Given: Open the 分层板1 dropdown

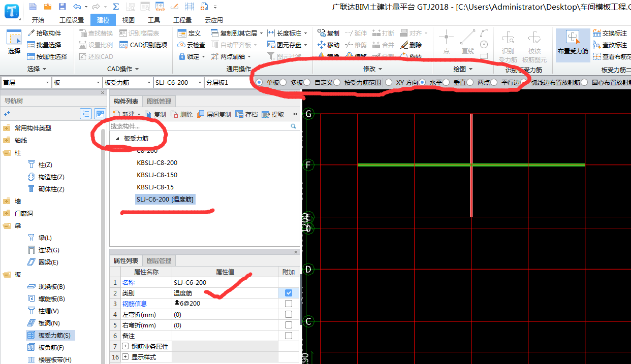Looking at the screenshot, I should pos(227,82).
